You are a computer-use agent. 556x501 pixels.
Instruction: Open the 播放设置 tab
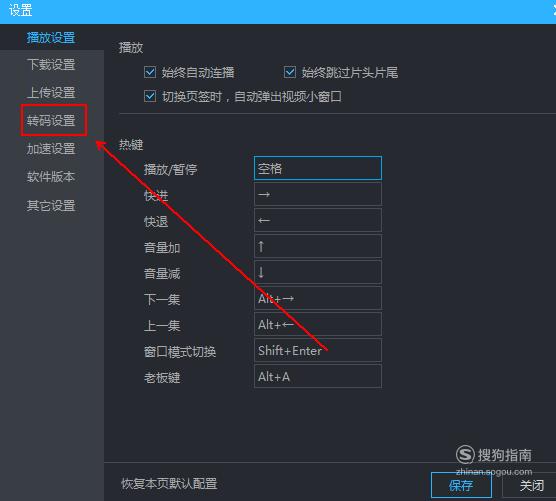51,38
